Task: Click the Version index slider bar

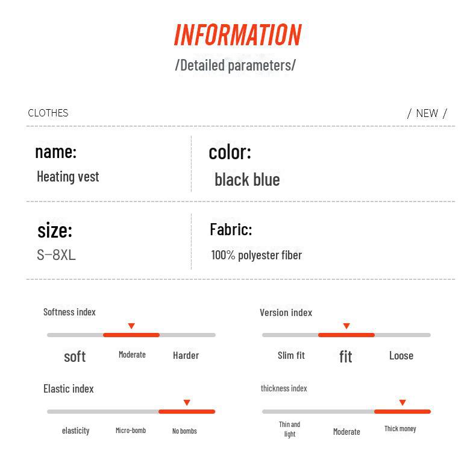Action: click(346, 335)
